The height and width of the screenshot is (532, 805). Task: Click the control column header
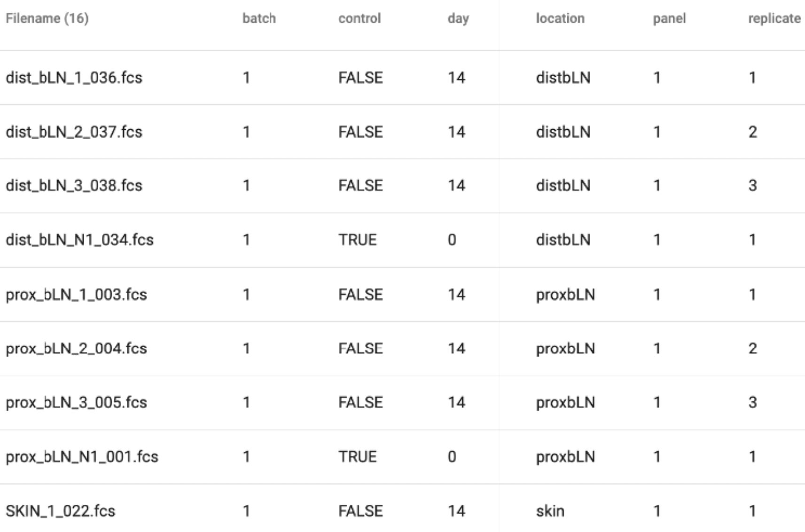[x=360, y=18]
